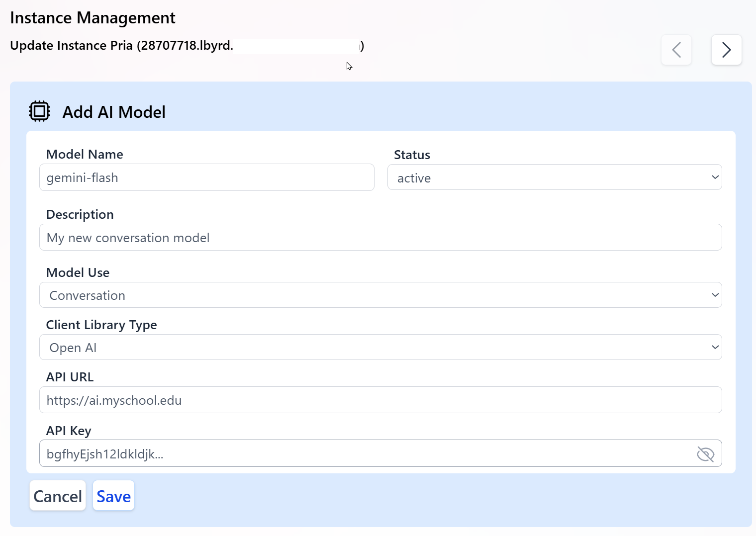Click the Save button
Viewport: 756px width, 536px height.
[113, 495]
